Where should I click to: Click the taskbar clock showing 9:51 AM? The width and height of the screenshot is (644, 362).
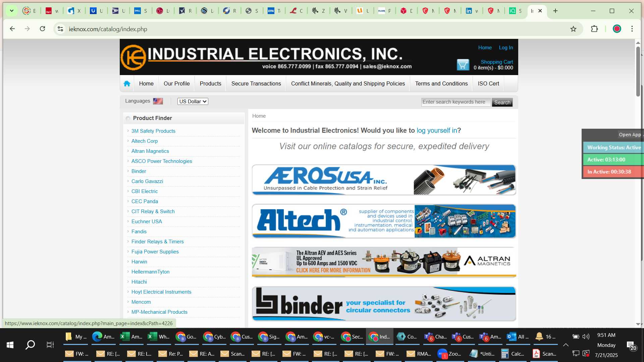click(x=606, y=335)
